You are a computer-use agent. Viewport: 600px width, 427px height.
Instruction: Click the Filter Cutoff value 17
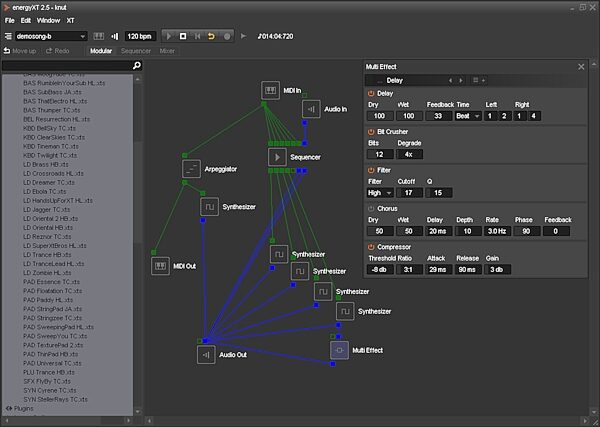(409, 193)
